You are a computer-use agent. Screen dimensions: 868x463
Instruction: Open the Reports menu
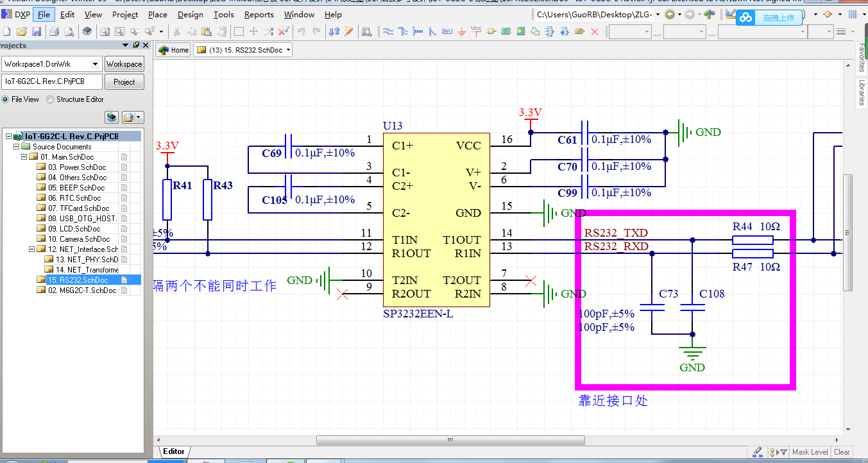point(259,14)
